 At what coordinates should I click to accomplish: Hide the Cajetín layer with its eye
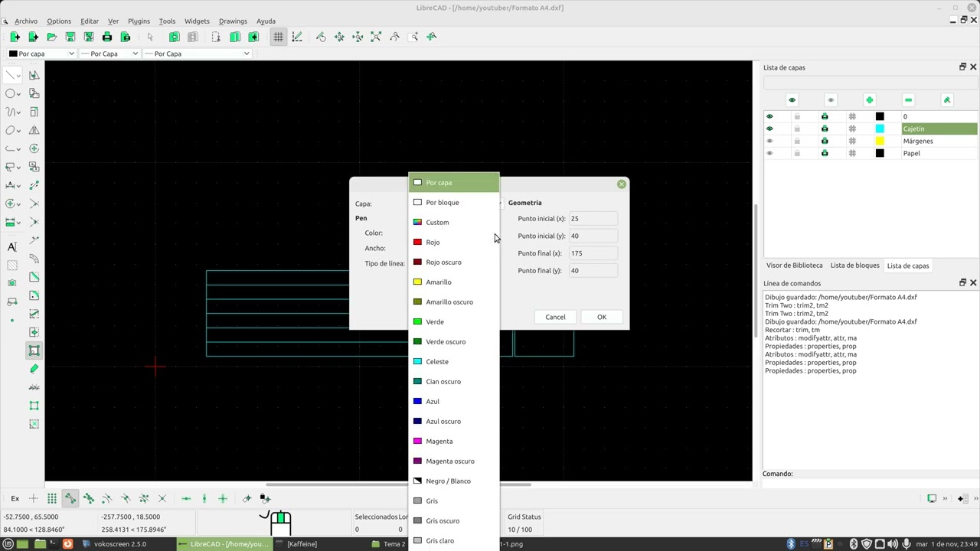[769, 129]
